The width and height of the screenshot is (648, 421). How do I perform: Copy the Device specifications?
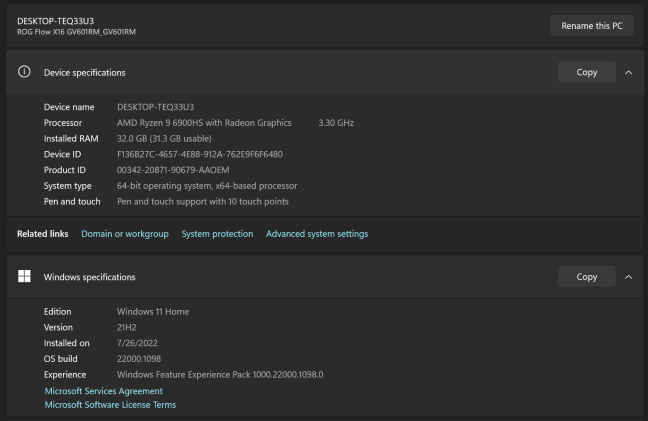click(586, 72)
